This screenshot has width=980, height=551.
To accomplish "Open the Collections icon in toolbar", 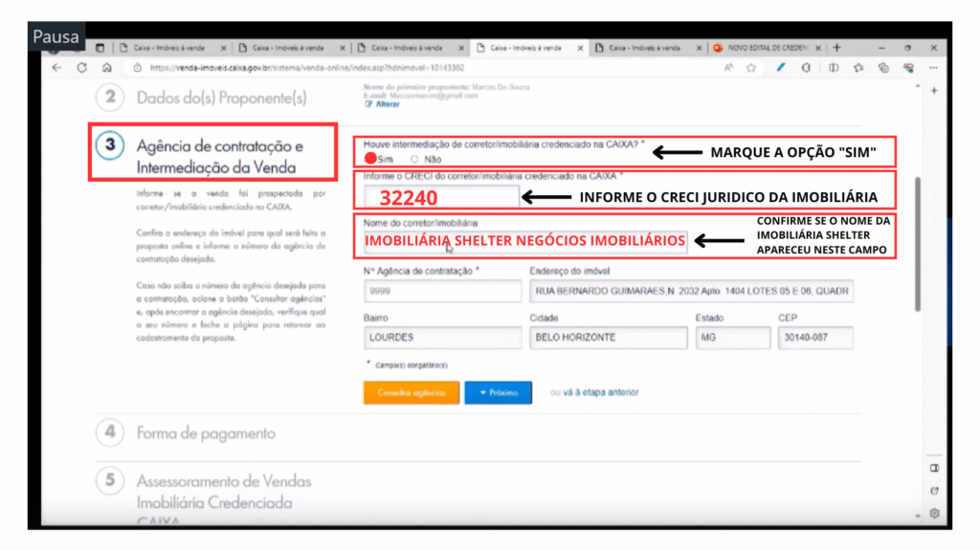I will point(883,68).
